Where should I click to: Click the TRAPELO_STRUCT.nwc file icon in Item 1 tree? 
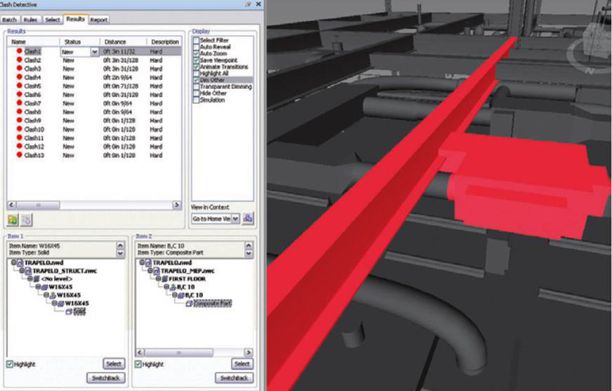click(x=29, y=271)
